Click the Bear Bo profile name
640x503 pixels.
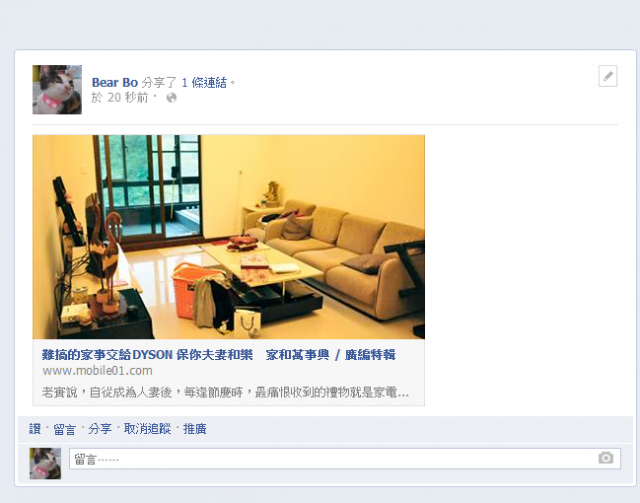[115, 82]
